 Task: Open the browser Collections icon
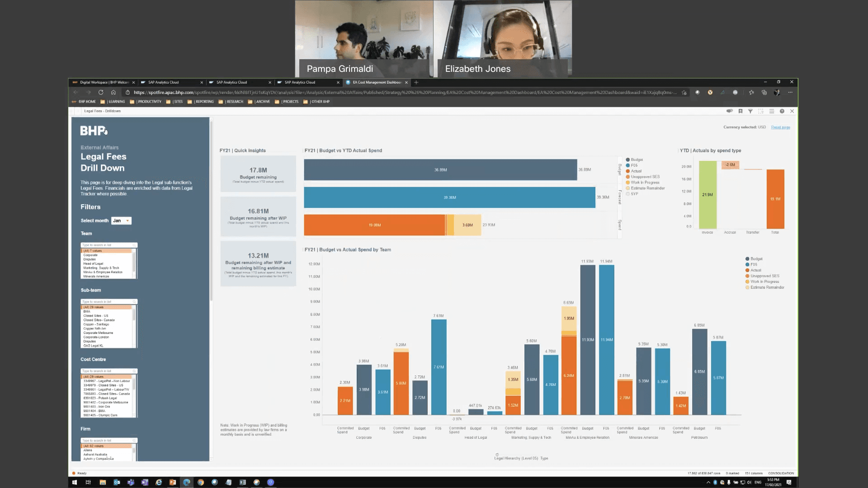point(764,92)
